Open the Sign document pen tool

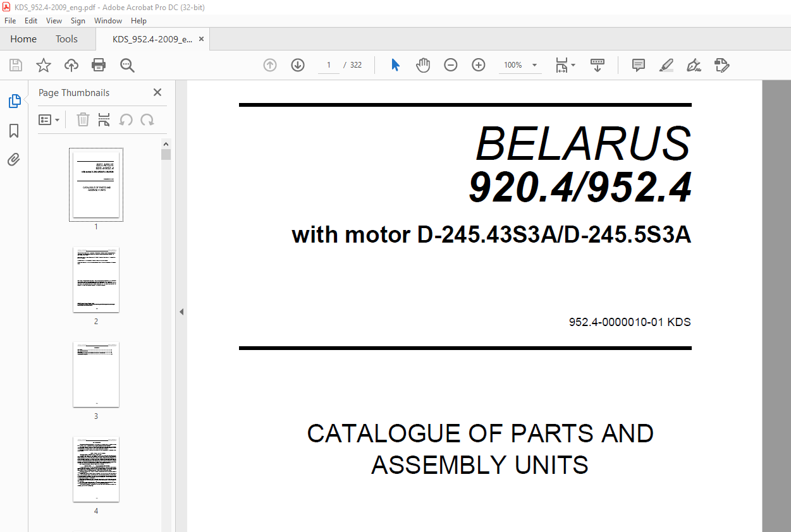[694, 65]
